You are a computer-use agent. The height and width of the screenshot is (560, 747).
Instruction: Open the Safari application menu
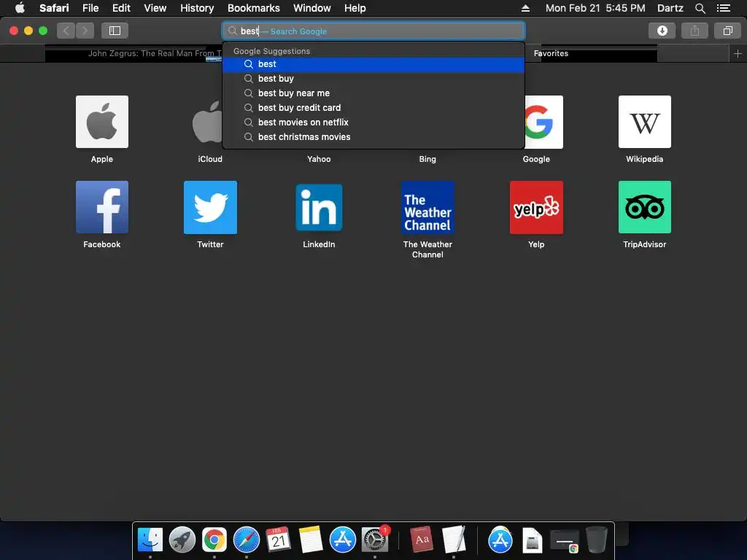[54, 8]
